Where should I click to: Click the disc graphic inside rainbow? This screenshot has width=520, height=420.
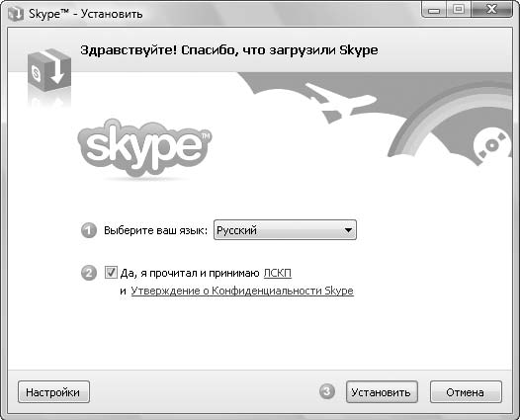pos(492,146)
